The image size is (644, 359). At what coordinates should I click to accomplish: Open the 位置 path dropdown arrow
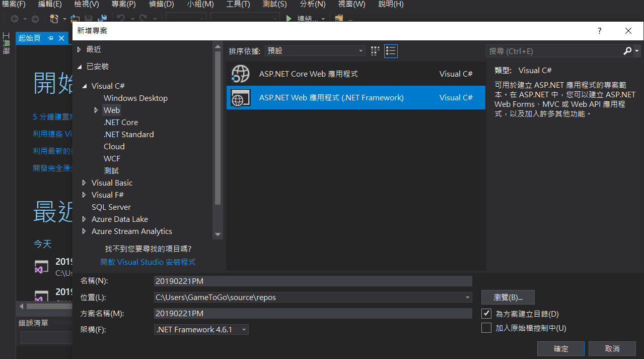[x=468, y=297]
